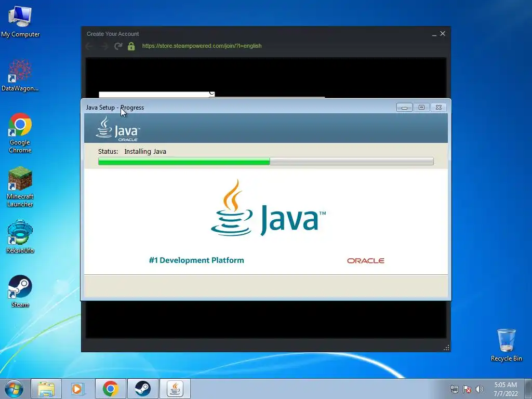Click the Java Setup - Progress title bar

[x=237, y=107]
